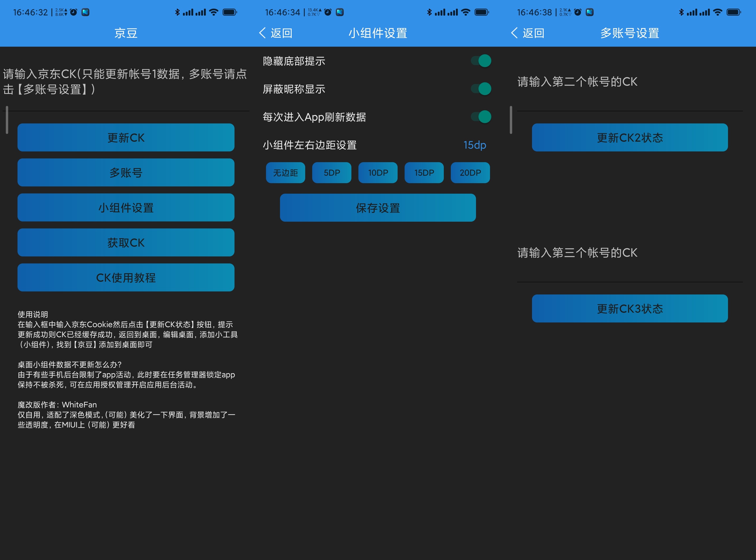Select the 15DP margin option
This screenshot has width=756, height=560.
click(424, 172)
